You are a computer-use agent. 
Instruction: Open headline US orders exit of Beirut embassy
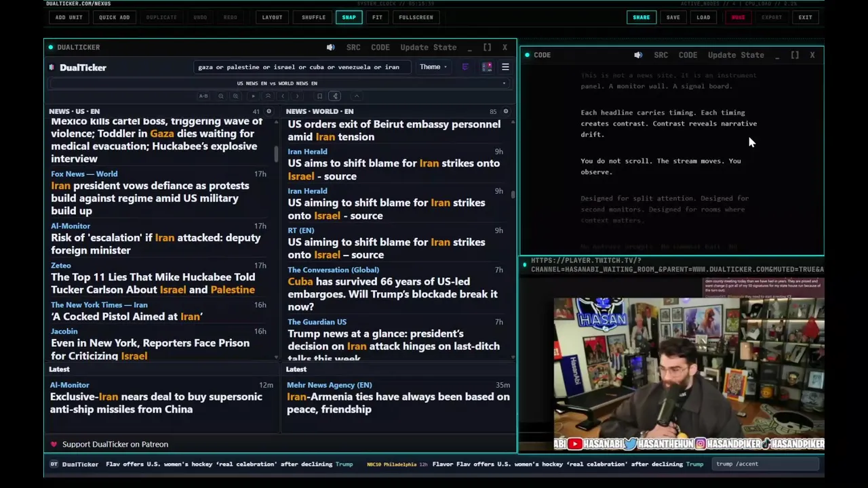coord(394,130)
